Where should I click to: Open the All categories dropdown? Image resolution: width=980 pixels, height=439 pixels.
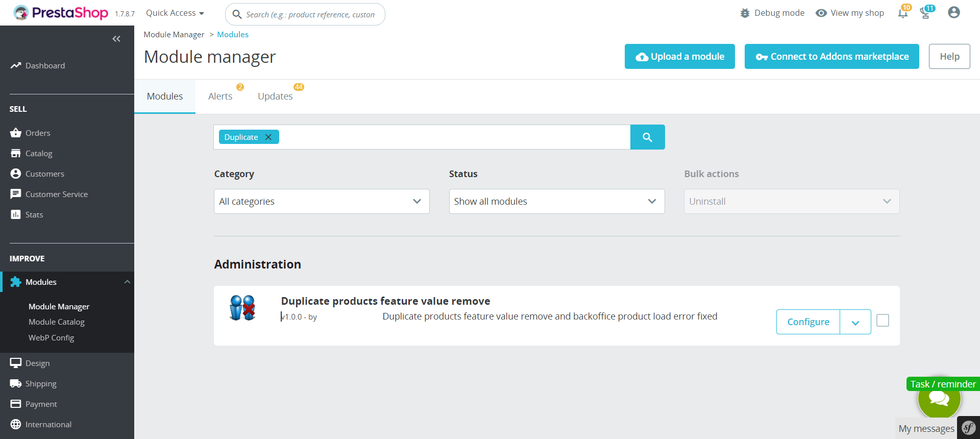[322, 202]
